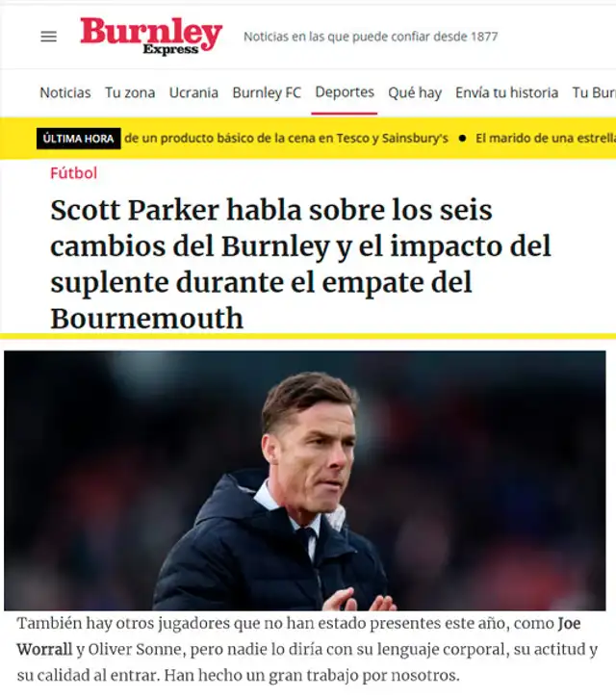Open the hamburger menu icon
616x699 pixels.
coord(48,37)
